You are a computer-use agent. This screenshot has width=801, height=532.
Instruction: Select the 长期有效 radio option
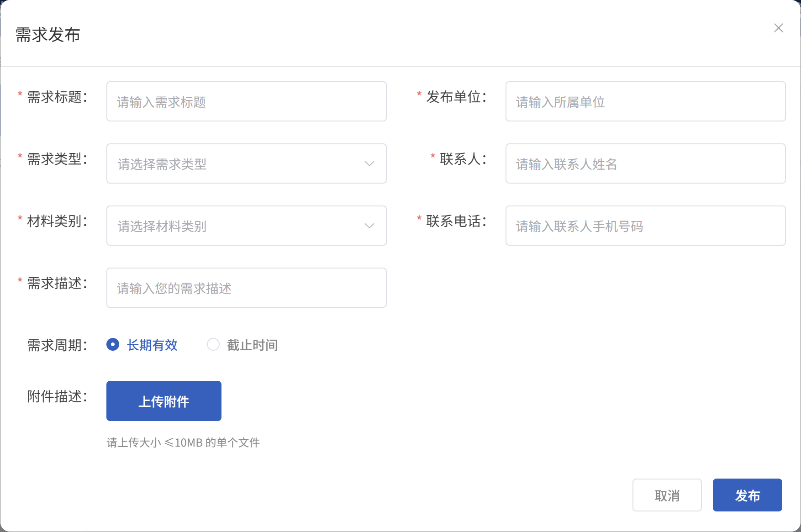tap(113, 344)
